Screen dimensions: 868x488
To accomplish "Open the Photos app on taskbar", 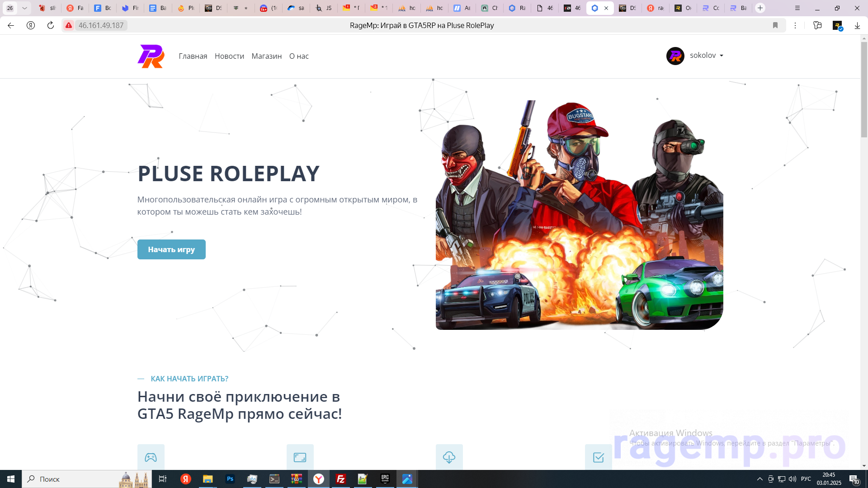I will coord(407,479).
